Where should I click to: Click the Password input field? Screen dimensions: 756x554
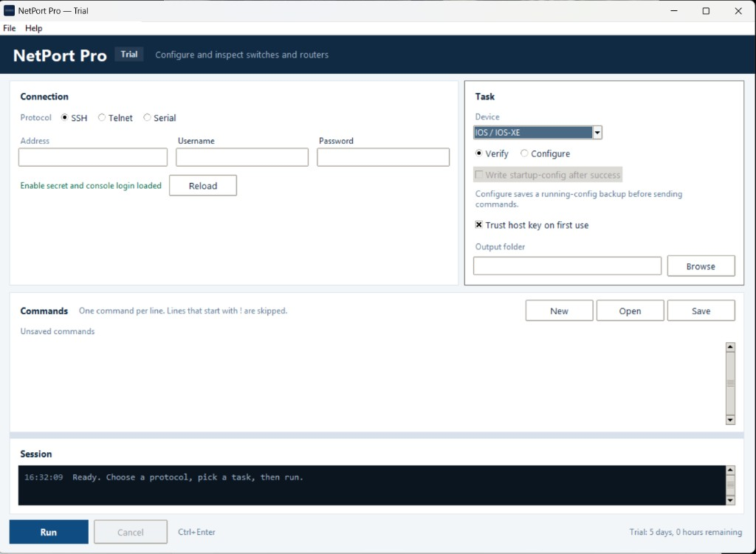tap(383, 157)
